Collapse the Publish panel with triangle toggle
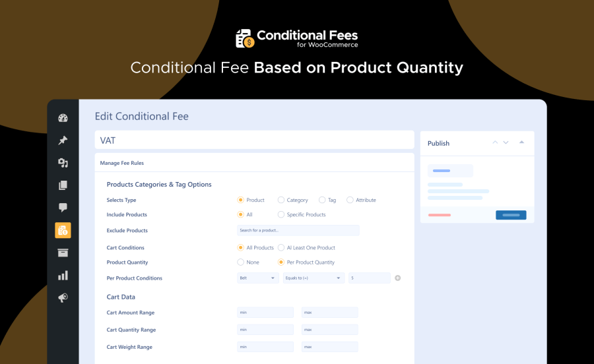Screen dimensions: 594x364 [521, 142]
